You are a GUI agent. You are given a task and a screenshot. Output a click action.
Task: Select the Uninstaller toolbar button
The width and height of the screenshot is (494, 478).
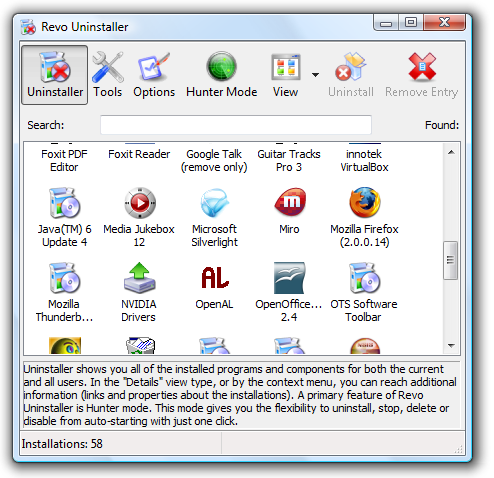(x=55, y=75)
